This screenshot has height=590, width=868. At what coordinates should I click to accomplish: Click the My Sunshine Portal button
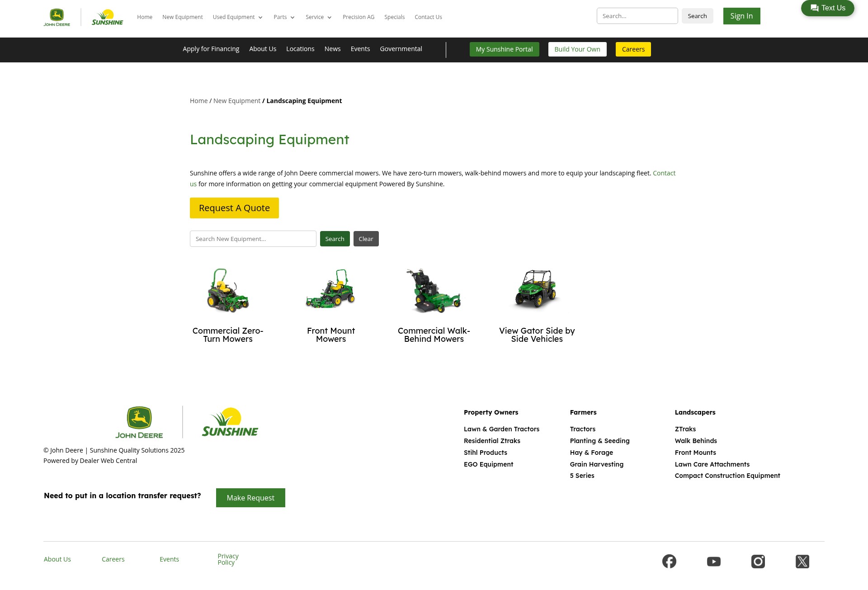504,49
